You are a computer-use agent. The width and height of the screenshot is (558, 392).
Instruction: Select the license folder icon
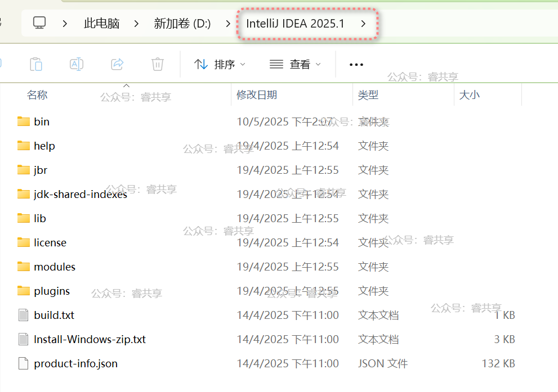click(x=24, y=242)
